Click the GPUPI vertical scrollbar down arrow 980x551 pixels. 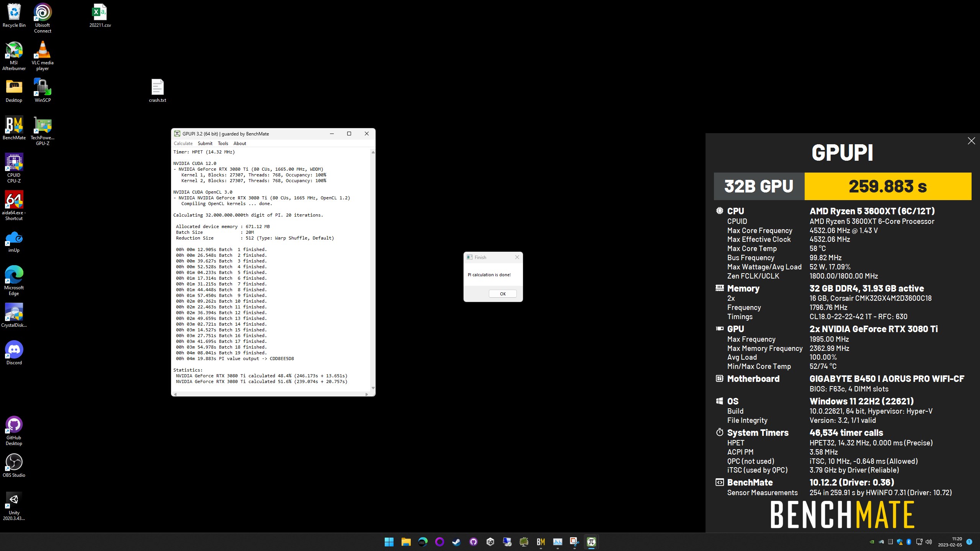click(x=373, y=388)
